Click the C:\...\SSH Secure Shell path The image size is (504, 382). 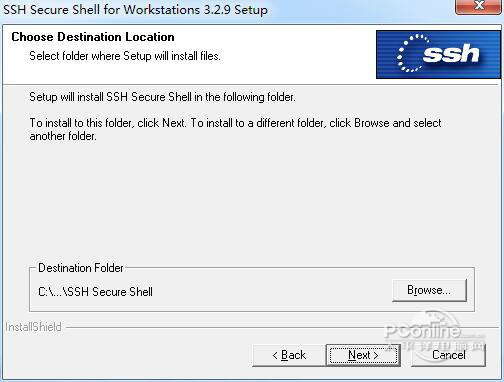95,292
